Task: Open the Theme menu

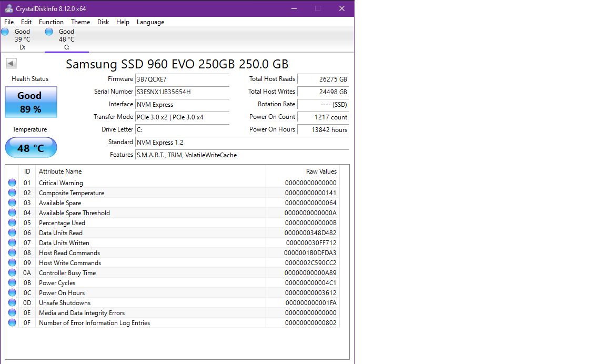Action: coord(80,22)
